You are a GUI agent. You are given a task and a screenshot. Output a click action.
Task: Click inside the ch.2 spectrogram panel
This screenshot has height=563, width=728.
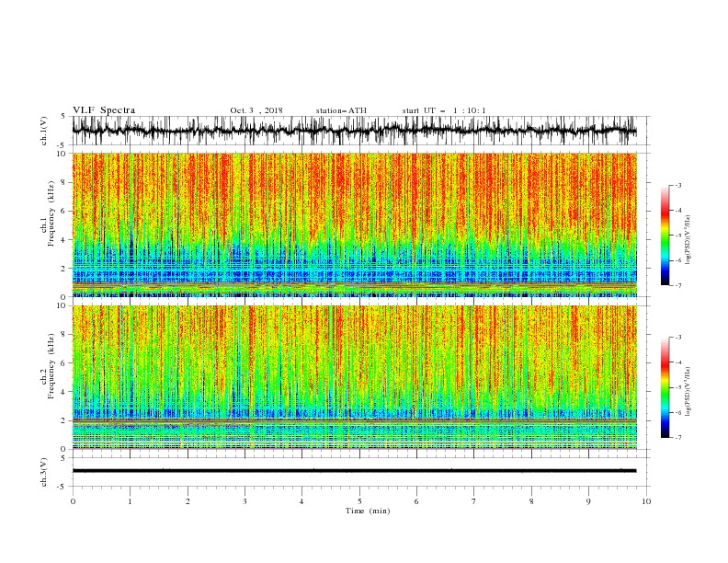[x=354, y=377]
